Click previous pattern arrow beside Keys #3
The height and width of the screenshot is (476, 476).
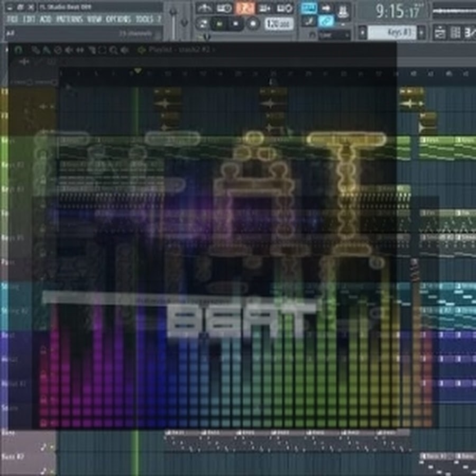[362, 32]
